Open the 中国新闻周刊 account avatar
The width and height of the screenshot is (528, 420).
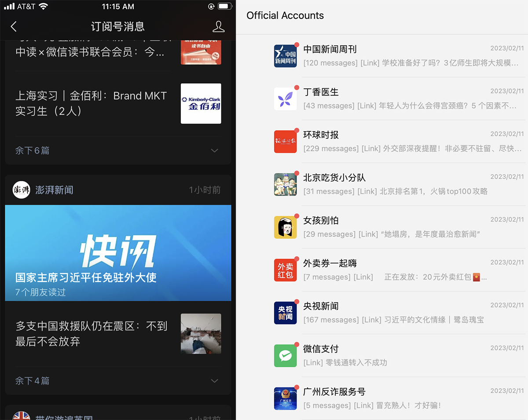[286, 55]
